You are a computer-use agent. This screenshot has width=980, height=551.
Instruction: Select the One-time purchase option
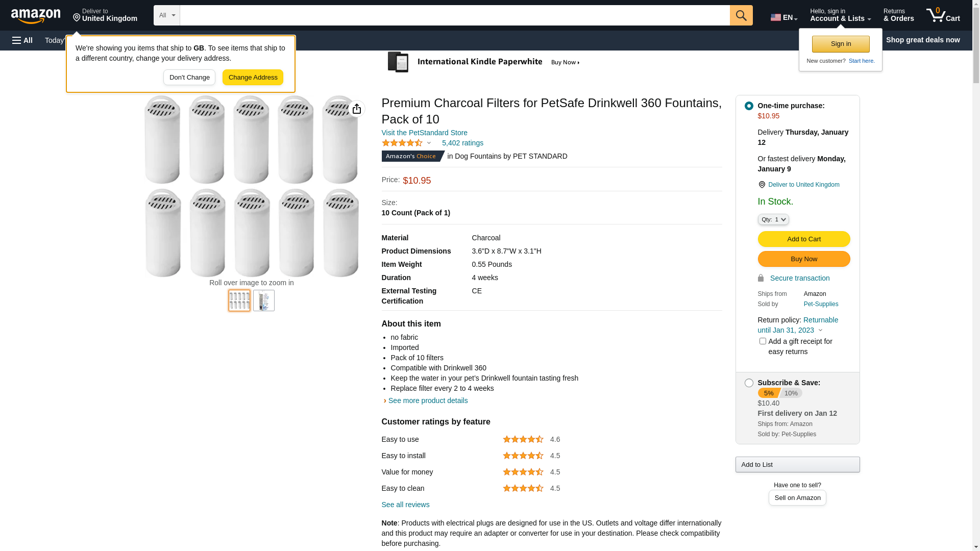(749, 106)
